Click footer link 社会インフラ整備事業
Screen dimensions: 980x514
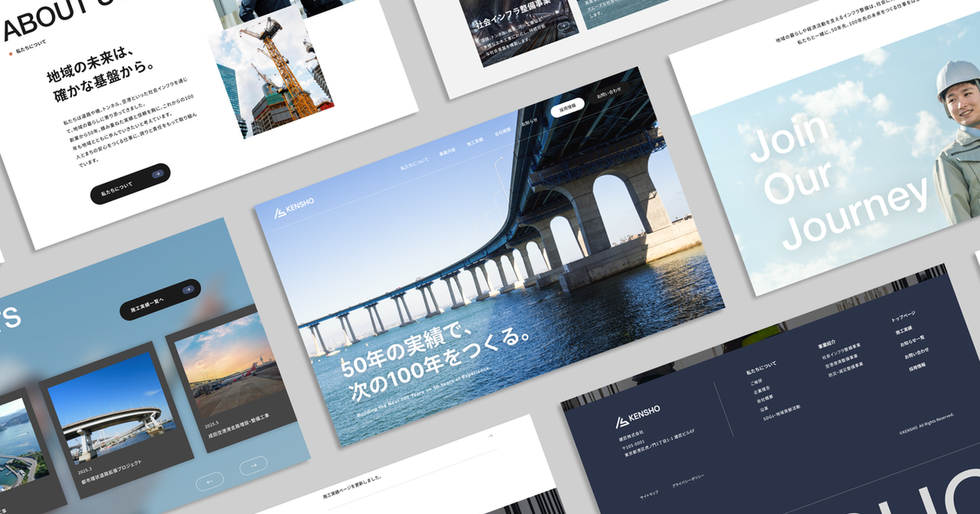[x=841, y=352]
